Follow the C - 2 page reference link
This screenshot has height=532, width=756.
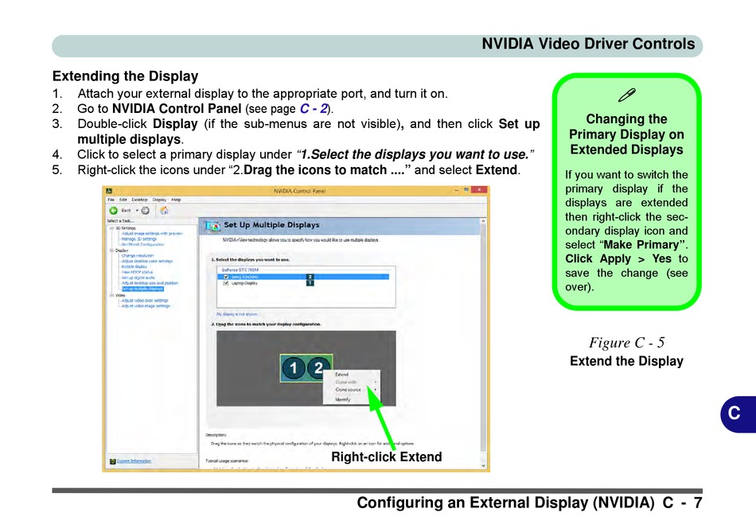[314, 109]
